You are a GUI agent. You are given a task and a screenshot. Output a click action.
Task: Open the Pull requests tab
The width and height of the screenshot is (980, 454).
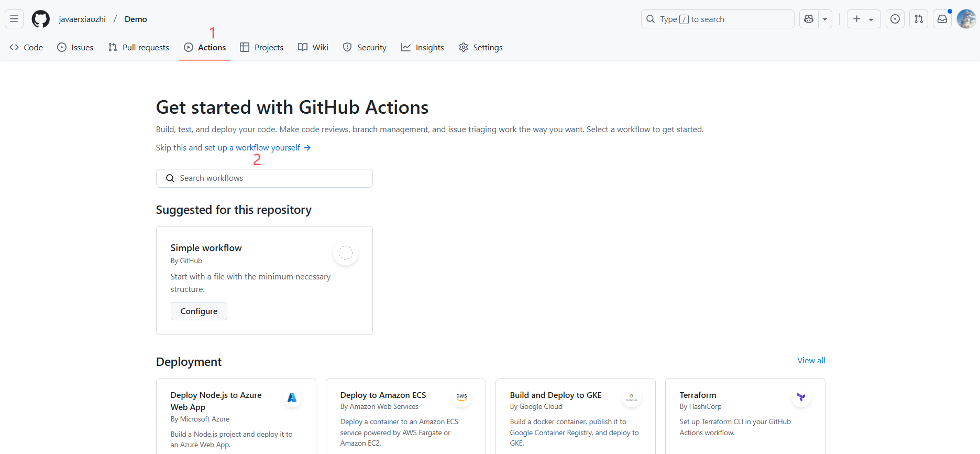[139, 47]
